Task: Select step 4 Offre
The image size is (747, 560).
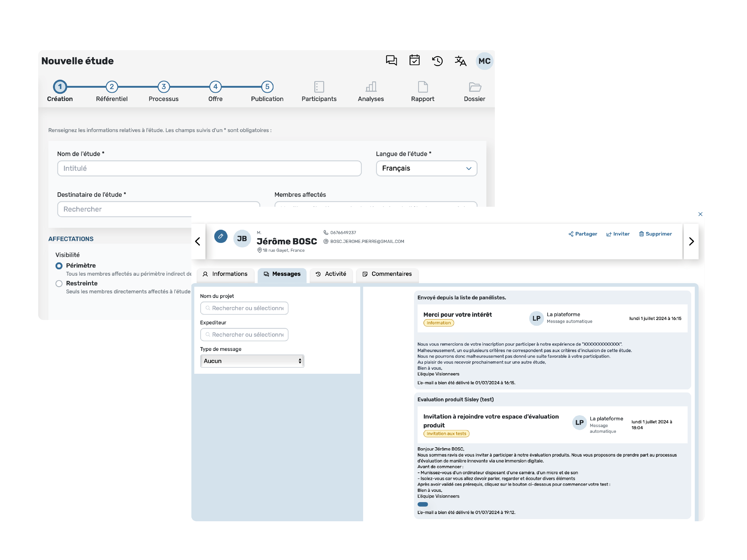Action: click(215, 87)
